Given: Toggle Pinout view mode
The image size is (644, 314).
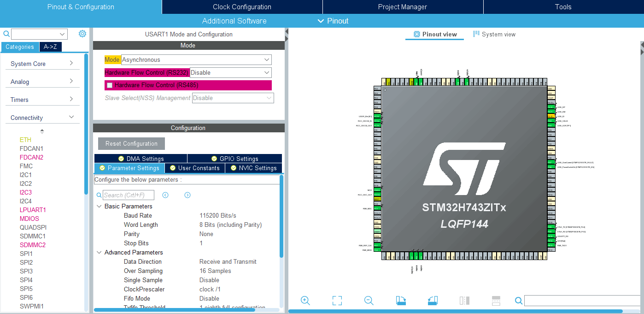Looking at the screenshot, I should [433, 34].
